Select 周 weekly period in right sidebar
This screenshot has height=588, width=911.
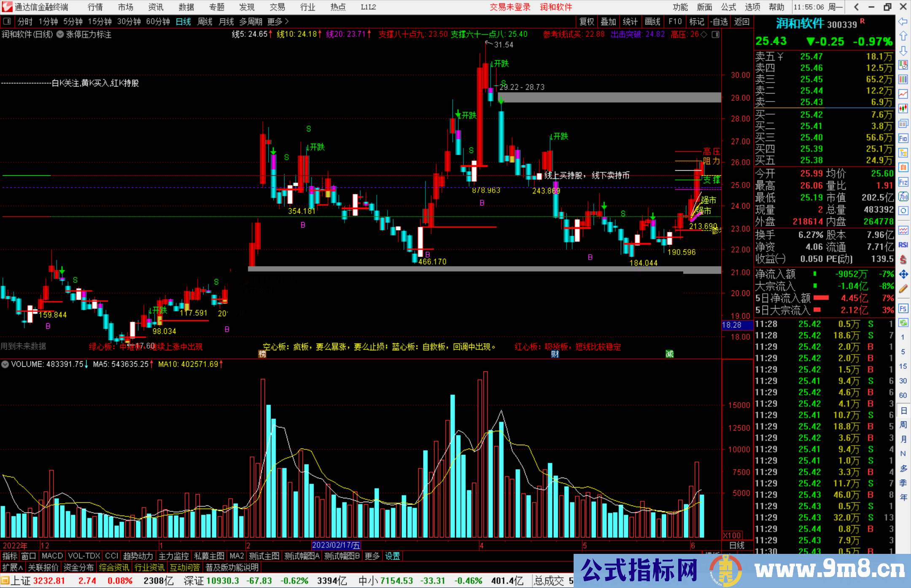(x=903, y=425)
